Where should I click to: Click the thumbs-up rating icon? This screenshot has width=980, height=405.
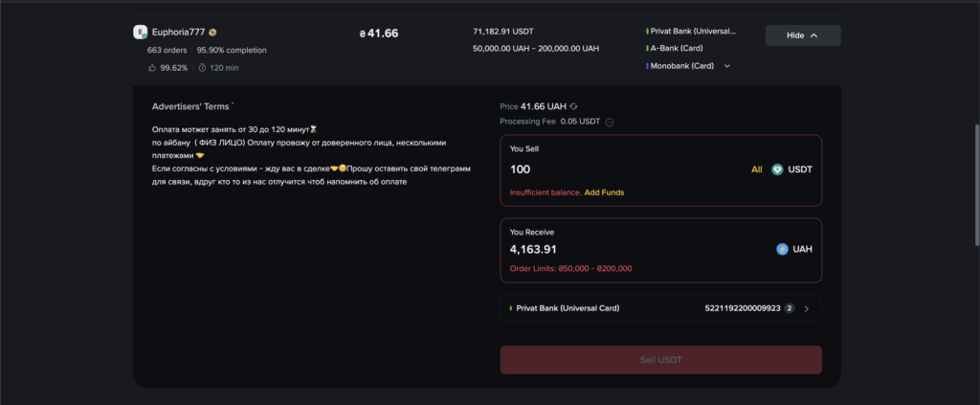152,68
